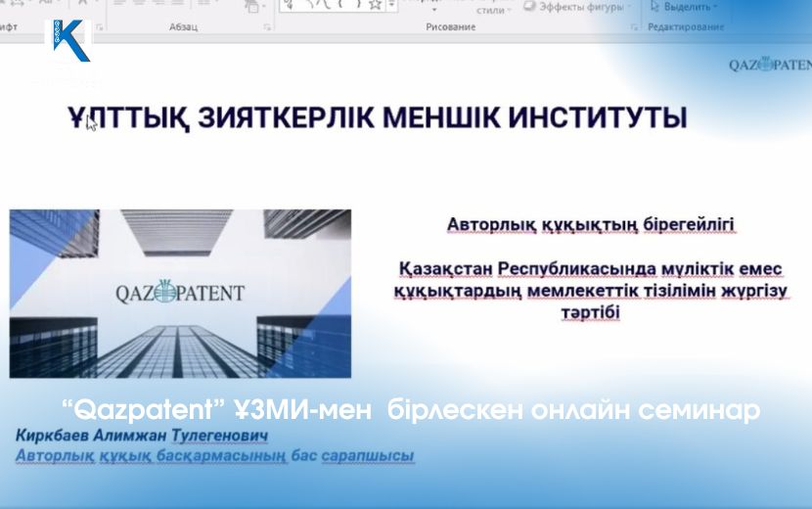The width and height of the screenshot is (812, 509).
Task: Open the Рисование group dialog launcher
Action: [635, 27]
